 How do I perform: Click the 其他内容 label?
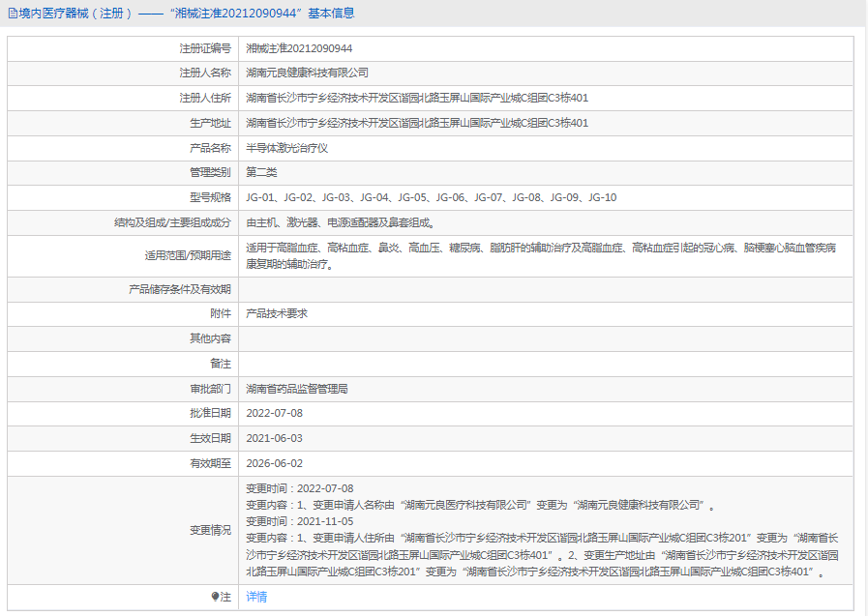(210, 338)
